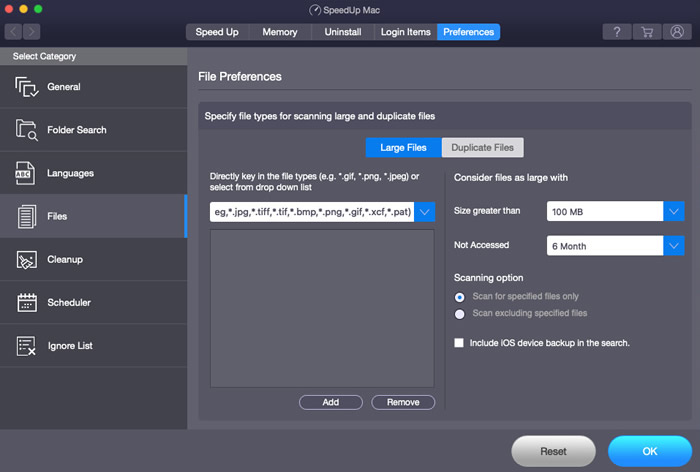Select the Scheduler category label
The image size is (700, 472).
(69, 302)
